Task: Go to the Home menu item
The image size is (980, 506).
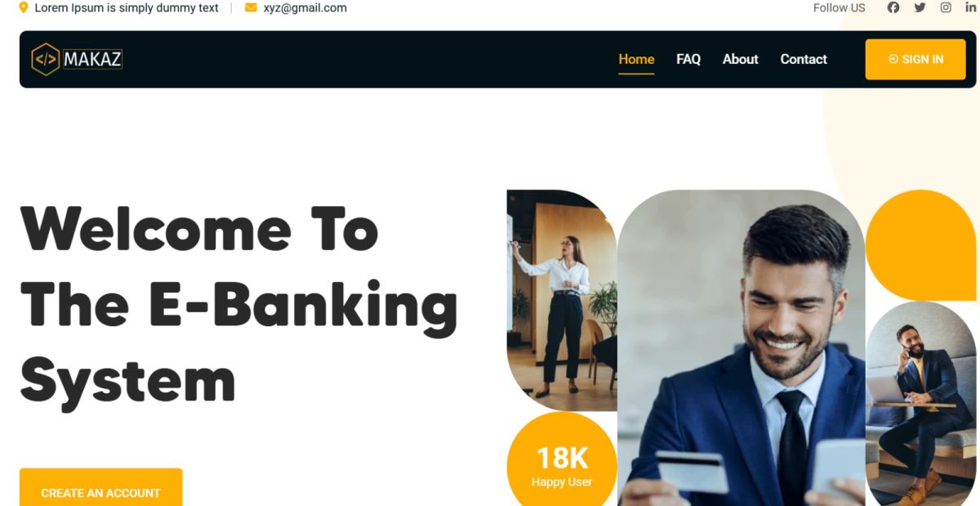Action: (636, 59)
